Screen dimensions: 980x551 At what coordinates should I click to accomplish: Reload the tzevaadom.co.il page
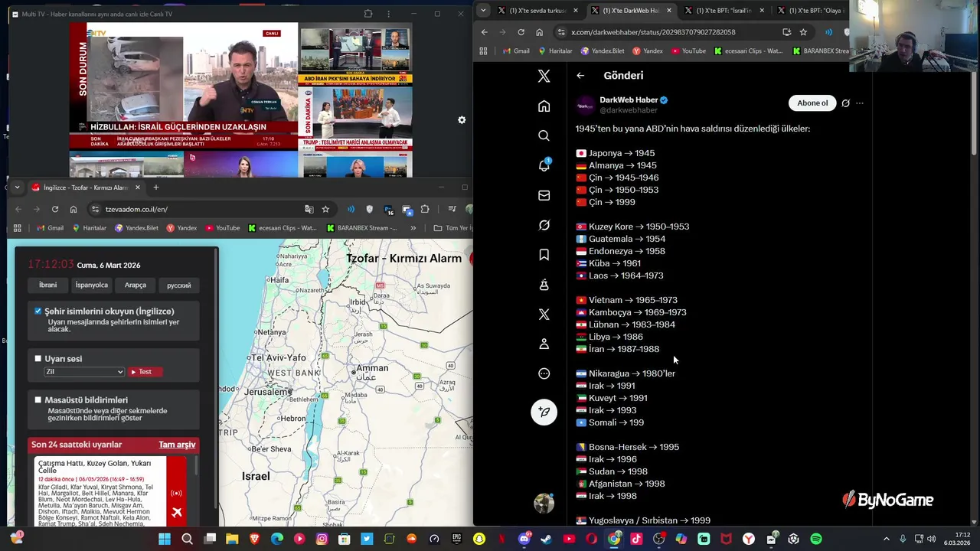[x=55, y=209]
